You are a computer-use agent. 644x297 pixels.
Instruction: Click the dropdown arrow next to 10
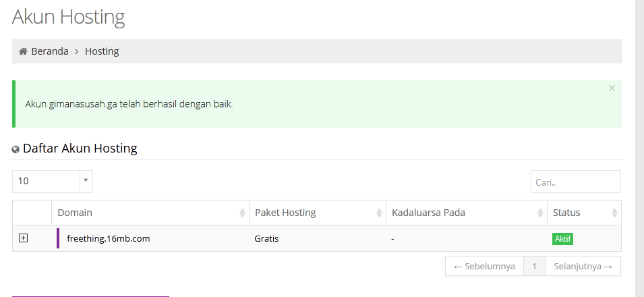[86, 180]
